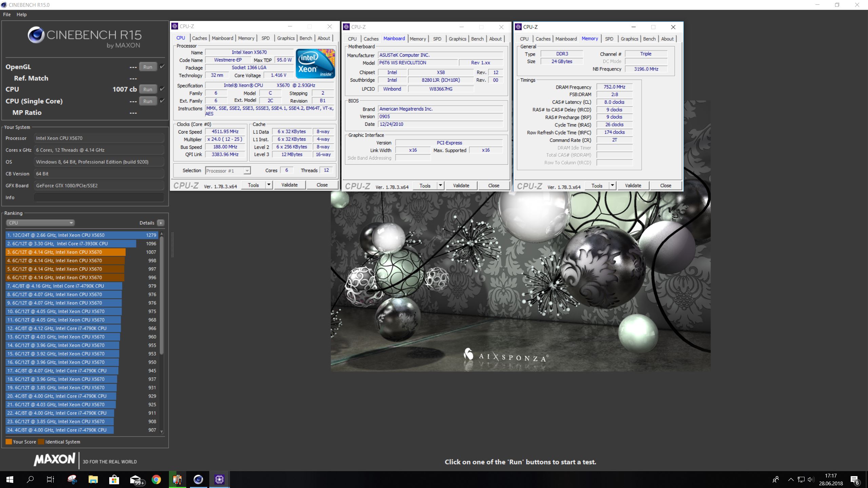Open Google Chrome from the taskbar

coord(156,480)
